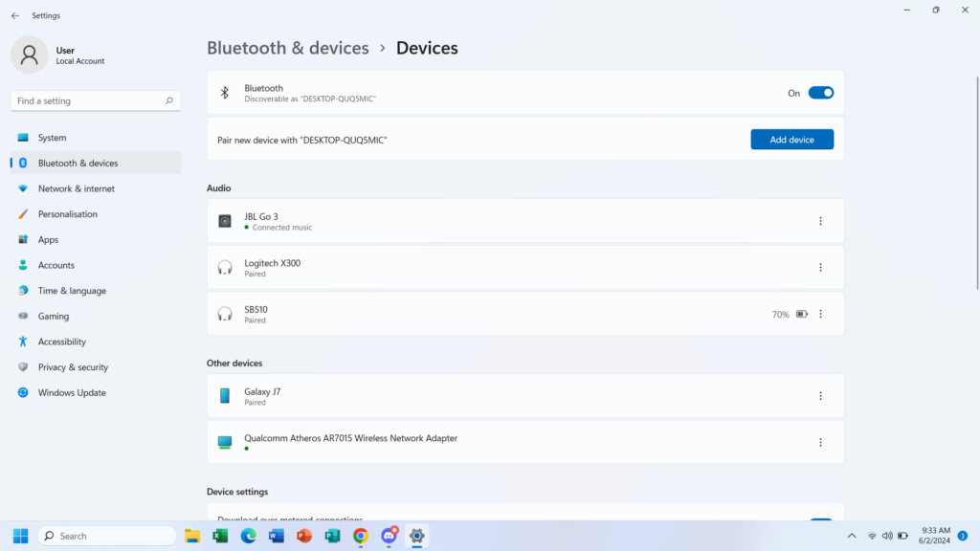Viewport: 980px width, 551px height.
Task: Select System in the sidebar
Action: [x=52, y=138]
